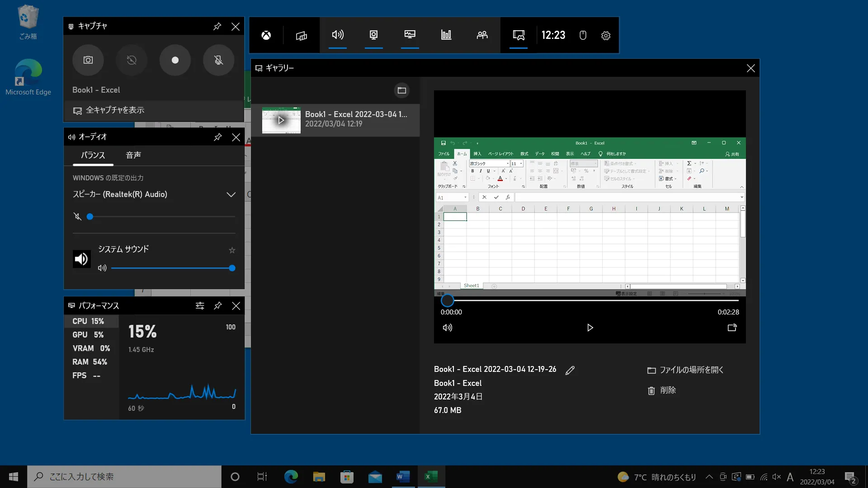Open the Microsoft Edge desktop shortcut

tap(28, 77)
